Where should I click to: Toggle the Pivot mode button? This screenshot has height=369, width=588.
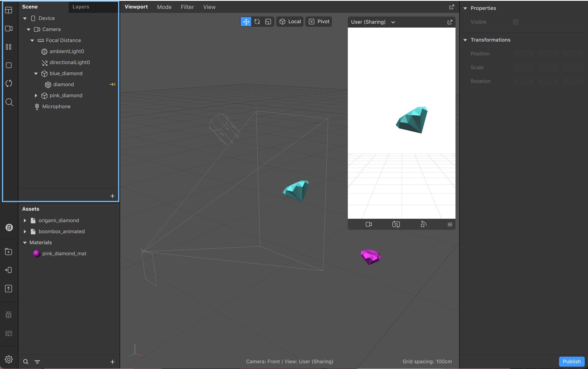coord(319,21)
